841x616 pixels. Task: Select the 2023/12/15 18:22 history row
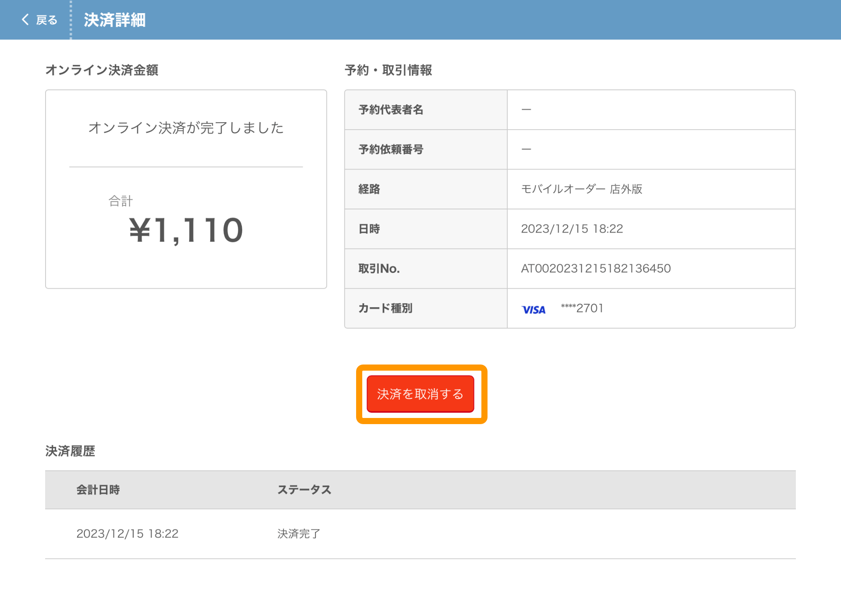click(127, 533)
